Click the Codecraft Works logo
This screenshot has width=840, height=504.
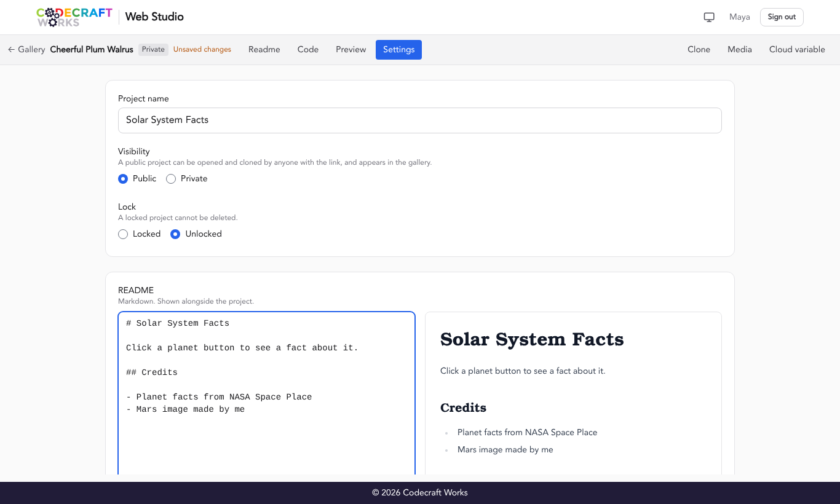click(x=74, y=17)
